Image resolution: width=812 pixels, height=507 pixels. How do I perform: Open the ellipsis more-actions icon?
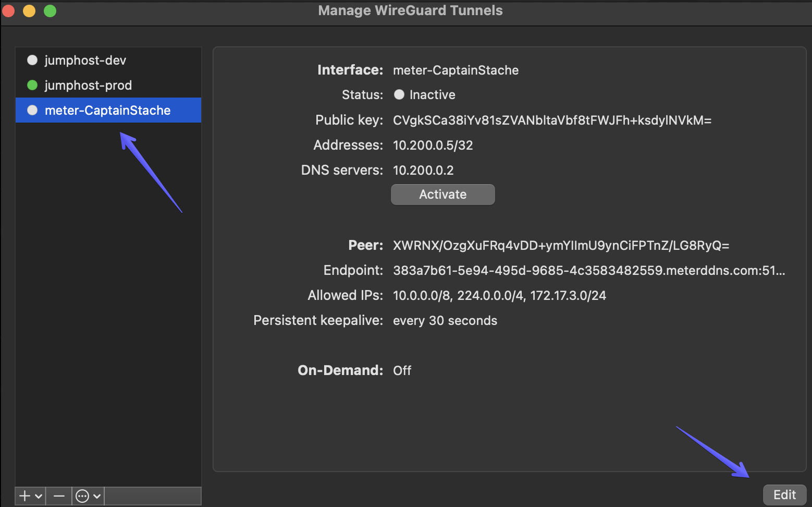[x=82, y=496]
